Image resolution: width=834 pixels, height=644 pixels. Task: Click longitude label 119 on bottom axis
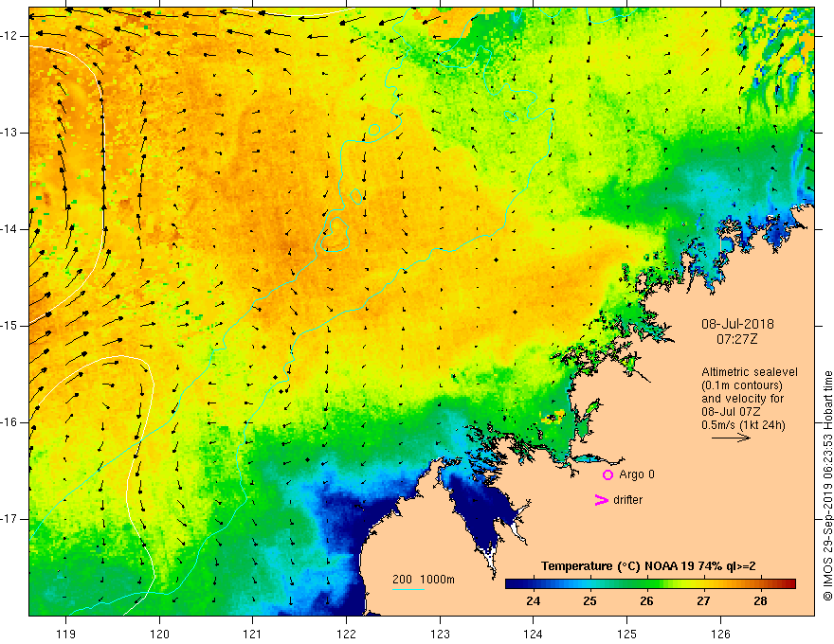point(66,634)
